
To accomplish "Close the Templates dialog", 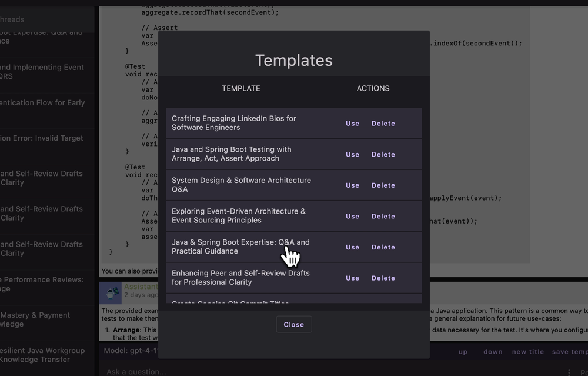I will (293, 324).
